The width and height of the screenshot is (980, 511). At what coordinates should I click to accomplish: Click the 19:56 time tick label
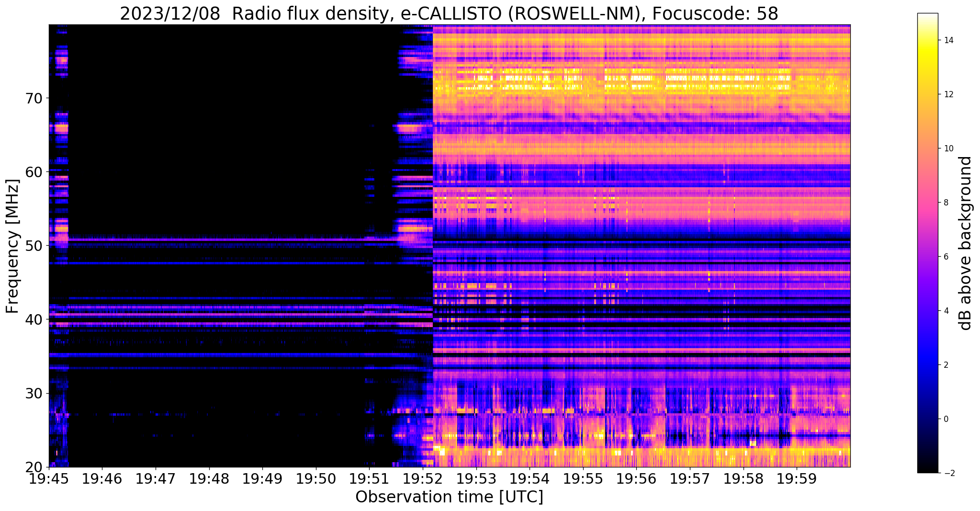(x=636, y=478)
